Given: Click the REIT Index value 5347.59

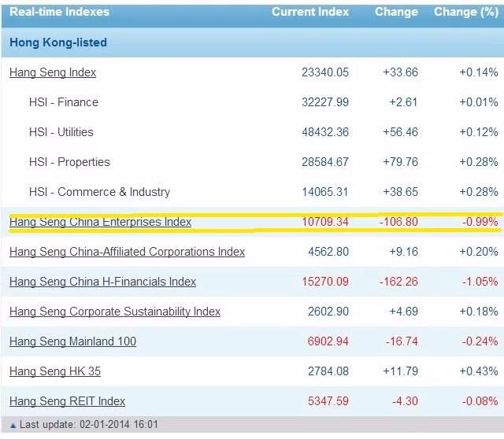Looking at the screenshot, I should click(x=328, y=400).
